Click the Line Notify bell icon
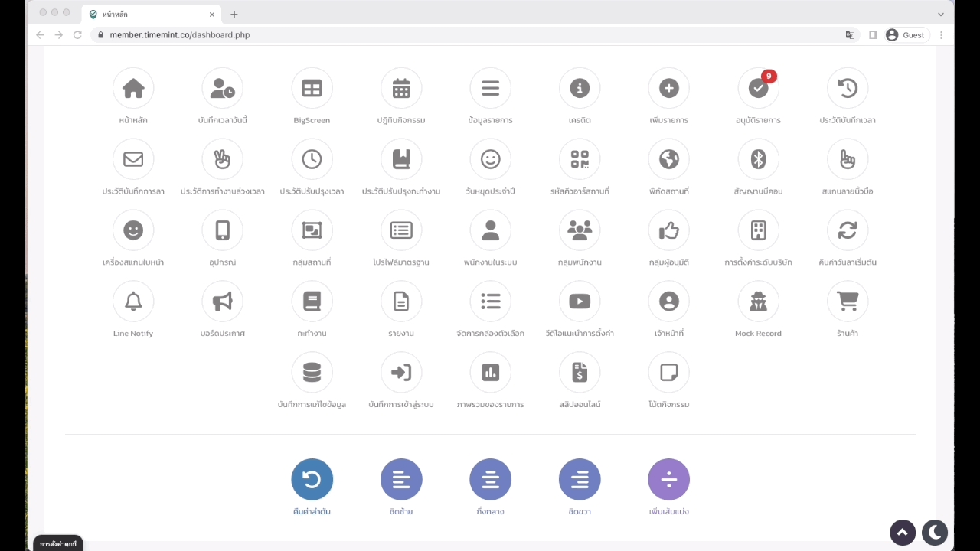Viewport: 980px width, 551px height. [x=133, y=302]
